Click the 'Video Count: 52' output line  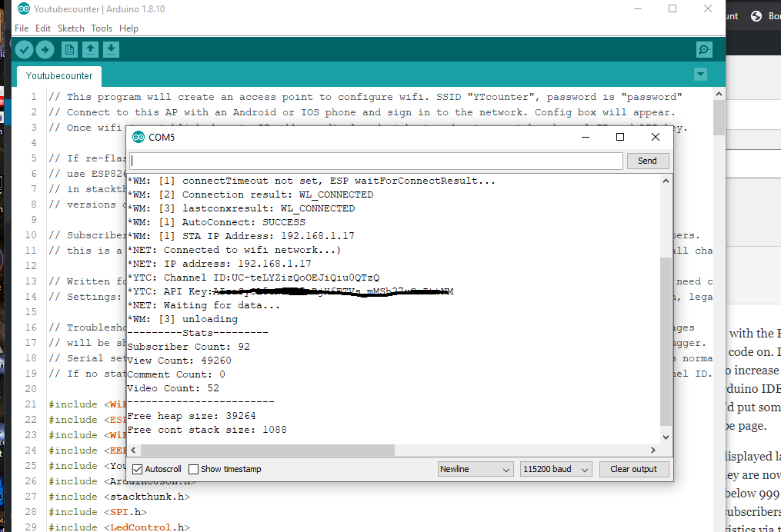[173, 388]
